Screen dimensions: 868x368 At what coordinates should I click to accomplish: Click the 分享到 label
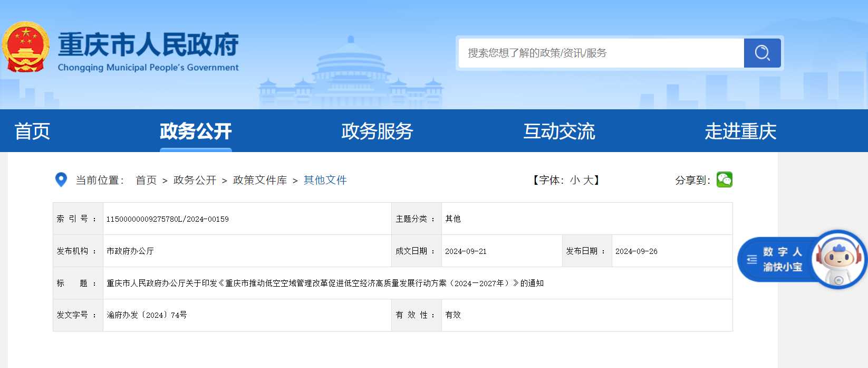pyautogui.click(x=693, y=180)
